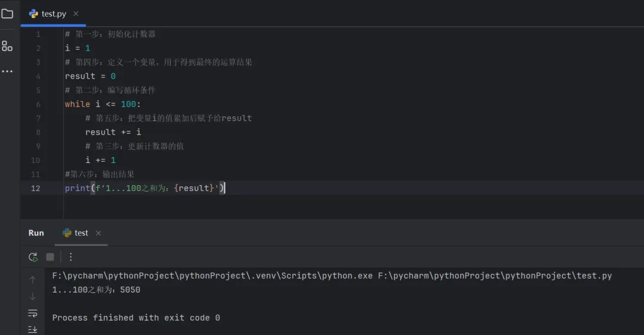Click the 'Process finished with exit code 0' text
The height and width of the screenshot is (335, 644).
click(x=136, y=318)
